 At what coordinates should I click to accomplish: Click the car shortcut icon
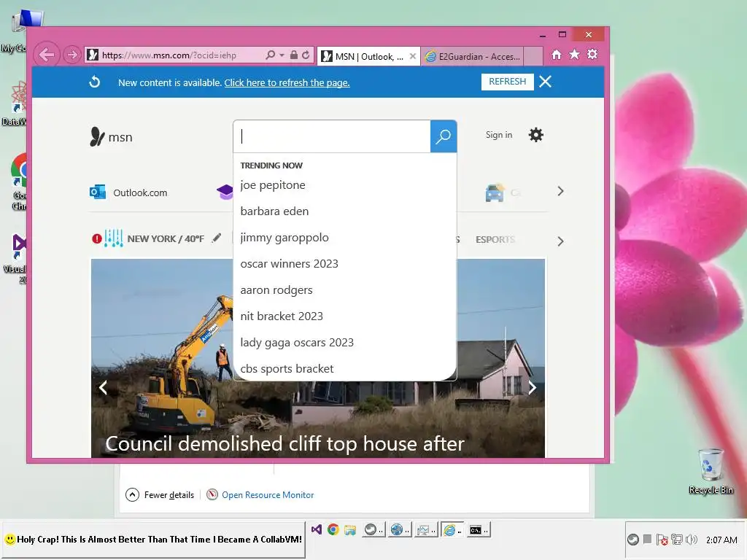coord(495,192)
